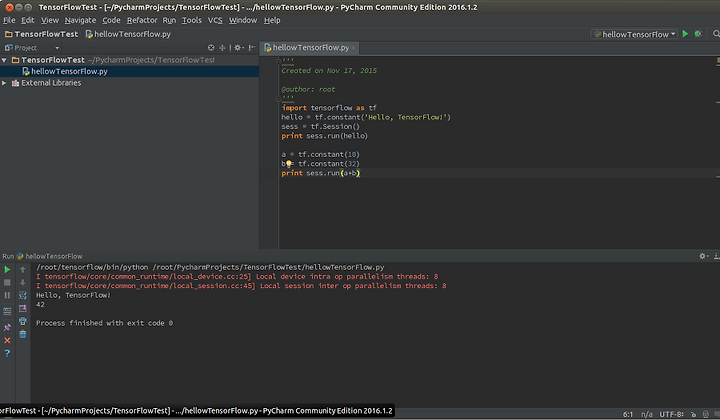720x420 pixels.
Task: Click TensorFlowTest breadcrumb in navigation bar
Action: point(41,34)
